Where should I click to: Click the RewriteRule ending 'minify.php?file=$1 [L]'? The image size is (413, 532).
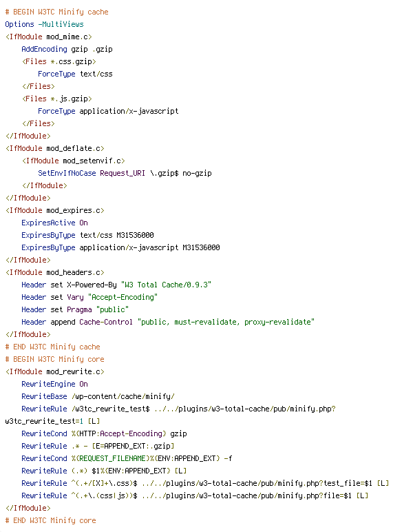[195, 495]
